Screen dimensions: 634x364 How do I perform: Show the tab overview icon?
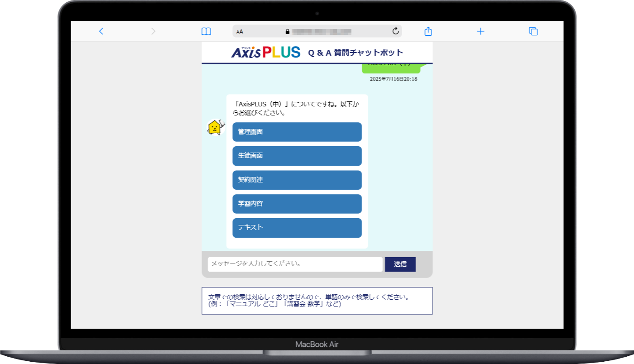coord(533,31)
